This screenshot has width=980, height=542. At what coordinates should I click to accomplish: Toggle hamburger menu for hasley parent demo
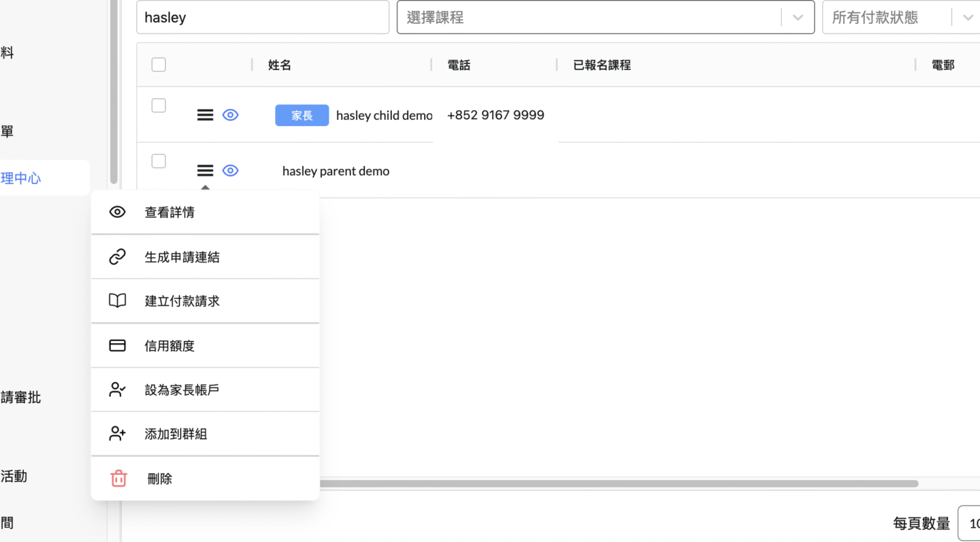(x=205, y=171)
